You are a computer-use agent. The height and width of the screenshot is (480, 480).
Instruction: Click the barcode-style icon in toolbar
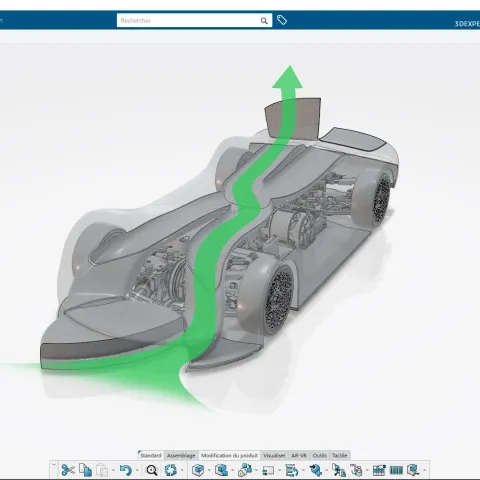[x=396, y=471]
